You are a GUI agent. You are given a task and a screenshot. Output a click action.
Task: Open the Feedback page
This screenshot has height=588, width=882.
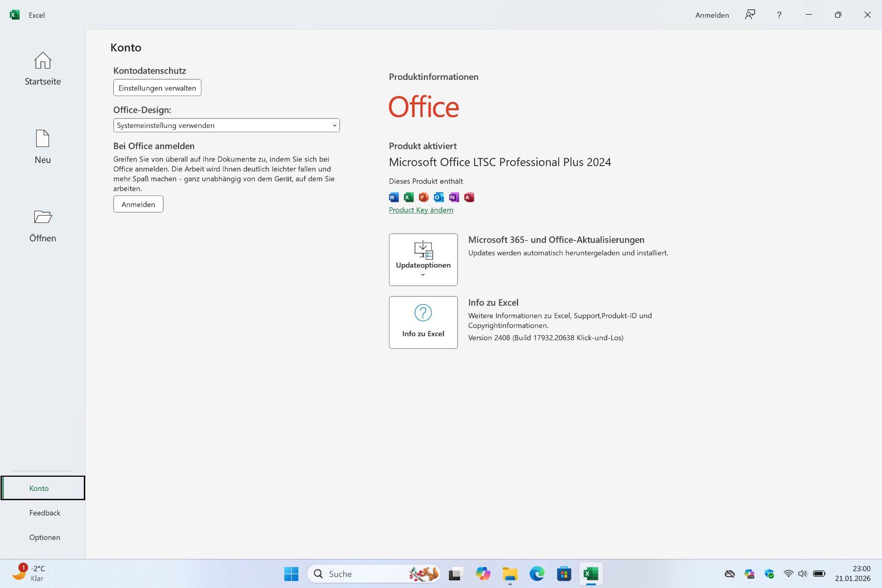pos(45,513)
